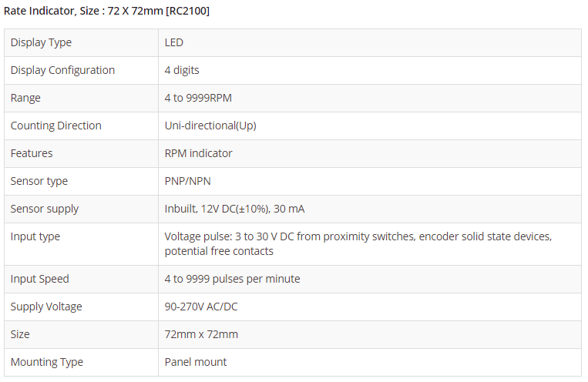Screen dimensions: 588x382
Task: Select the Input type label
Action: coord(35,236)
